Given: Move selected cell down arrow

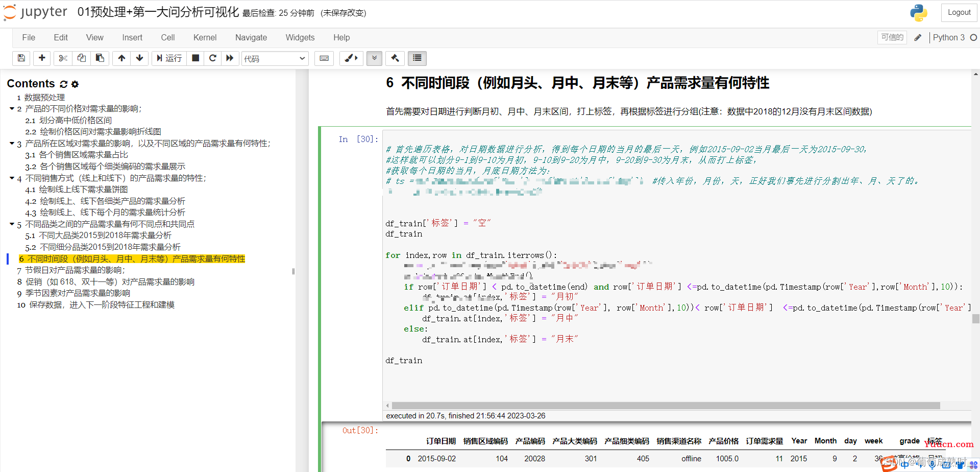Looking at the screenshot, I should coord(139,58).
